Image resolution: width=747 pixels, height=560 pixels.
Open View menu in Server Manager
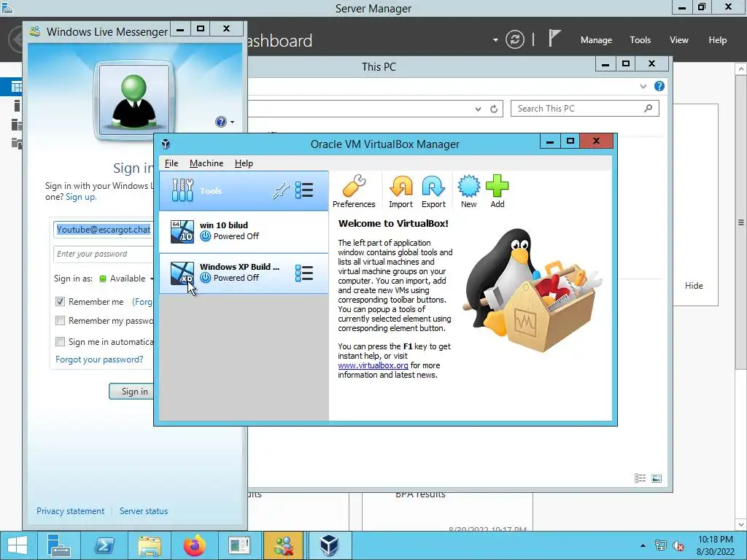678,40
